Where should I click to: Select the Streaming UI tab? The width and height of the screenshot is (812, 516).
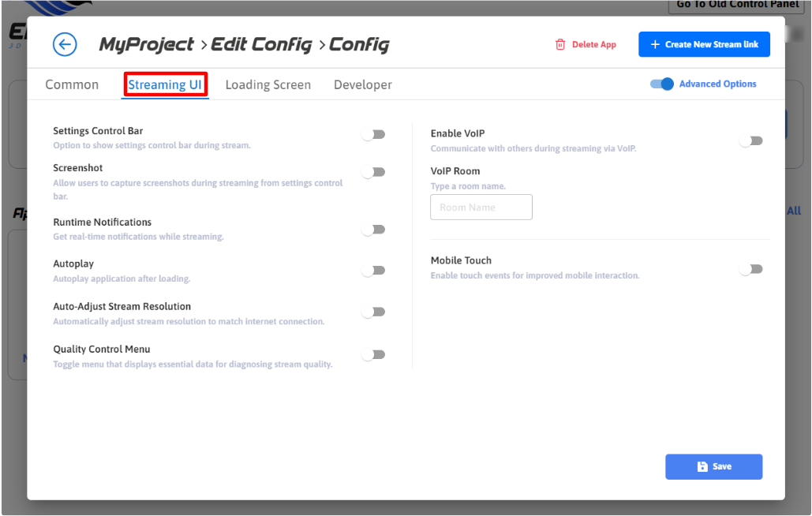(165, 85)
